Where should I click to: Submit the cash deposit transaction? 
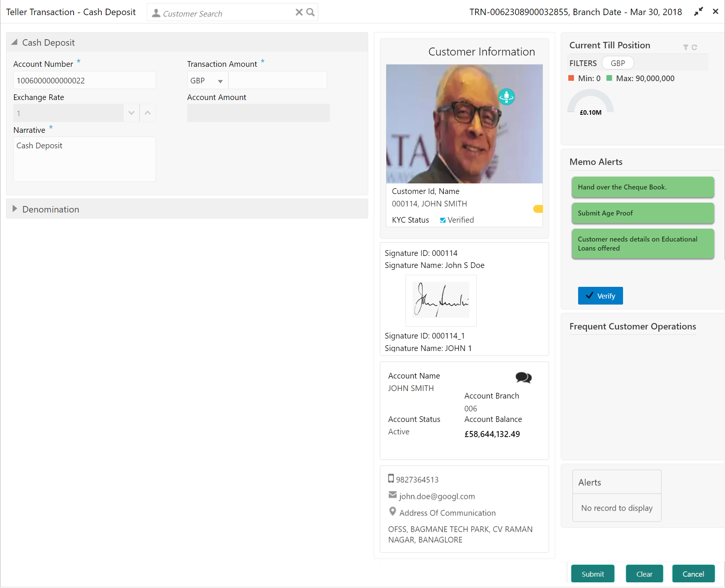[x=592, y=574]
